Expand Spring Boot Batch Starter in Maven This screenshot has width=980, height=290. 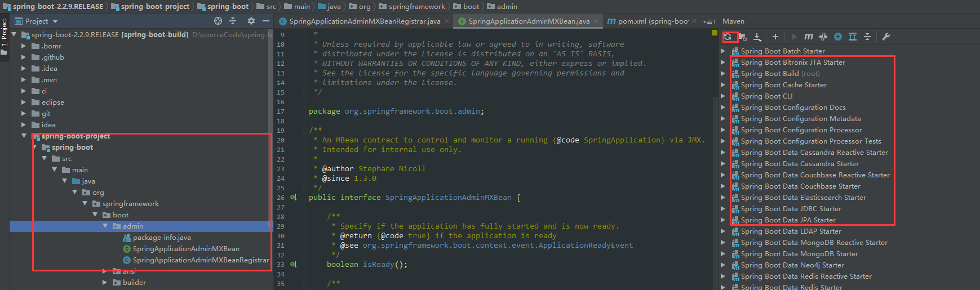click(x=723, y=51)
